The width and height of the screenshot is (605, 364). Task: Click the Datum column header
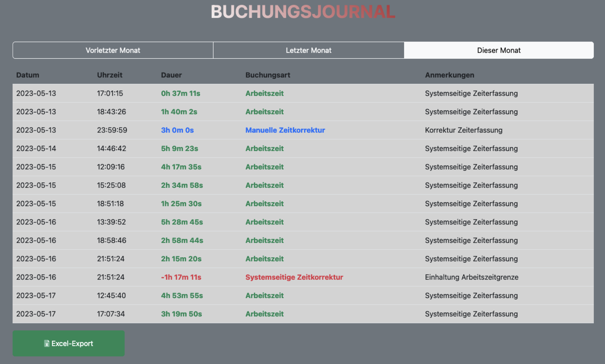pos(27,75)
